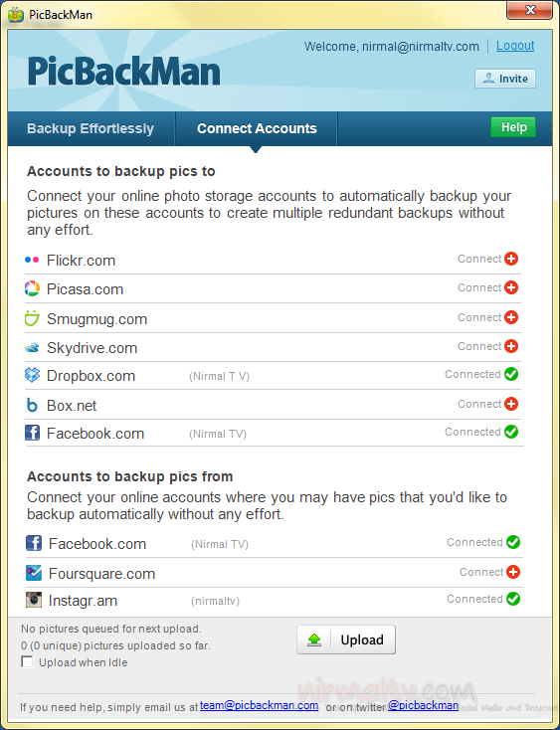
Task: Click the Facebook logo in the backup-to list
Action: click(x=32, y=433)
